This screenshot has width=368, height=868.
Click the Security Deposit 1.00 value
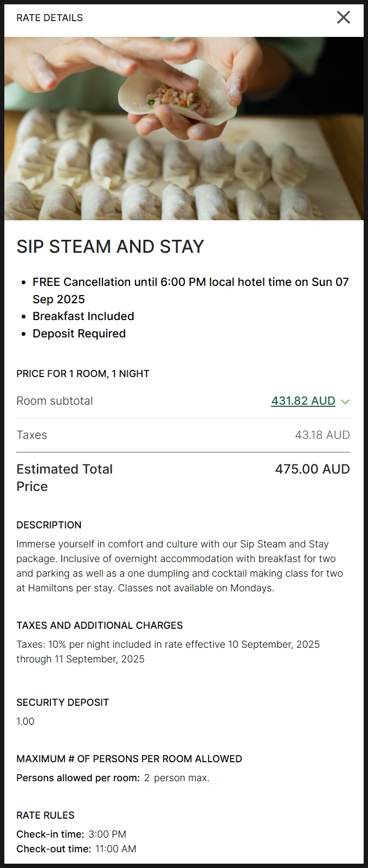(25, 722)
